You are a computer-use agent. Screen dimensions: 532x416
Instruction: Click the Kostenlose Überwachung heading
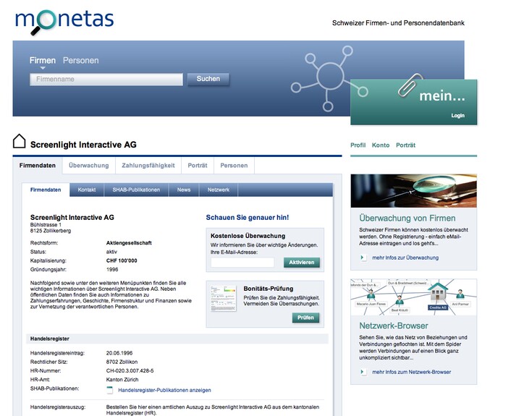click(248, 236)
